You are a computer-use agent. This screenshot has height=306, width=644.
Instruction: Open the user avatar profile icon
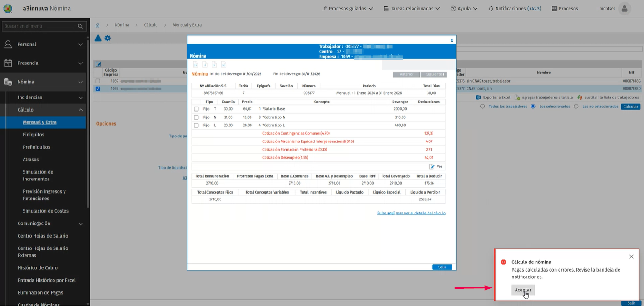point(624,9)
